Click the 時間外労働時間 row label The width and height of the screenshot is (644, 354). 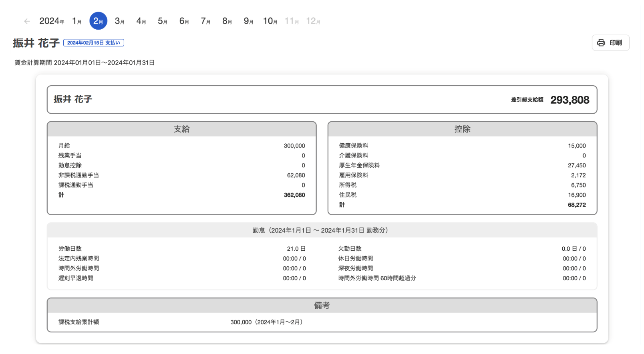pyautogui.click(x=78, y=268)
